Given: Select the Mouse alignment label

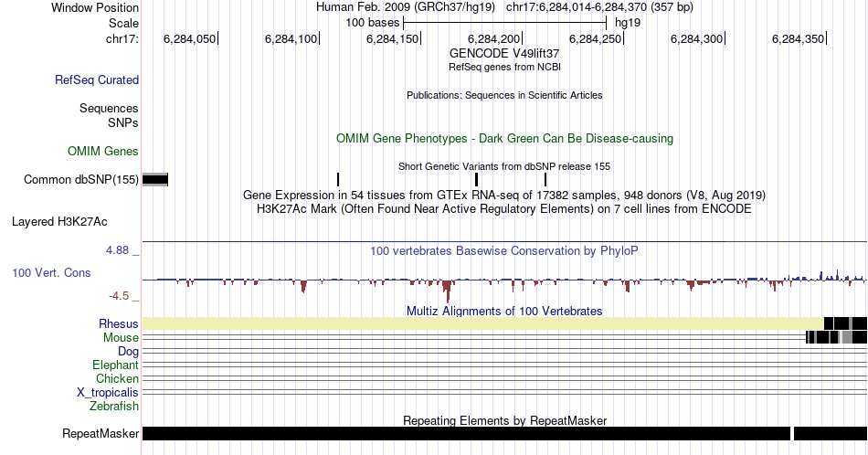Looking at the screenshot, I should (121, 338).
